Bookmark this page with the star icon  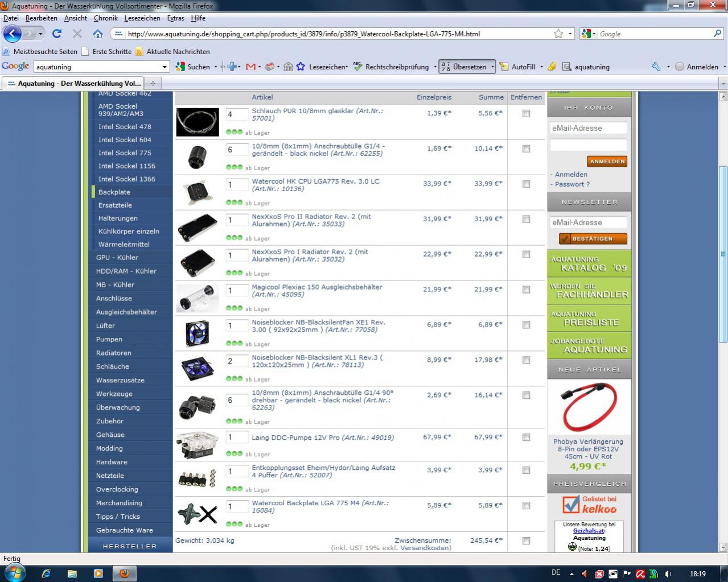(558, 34)
